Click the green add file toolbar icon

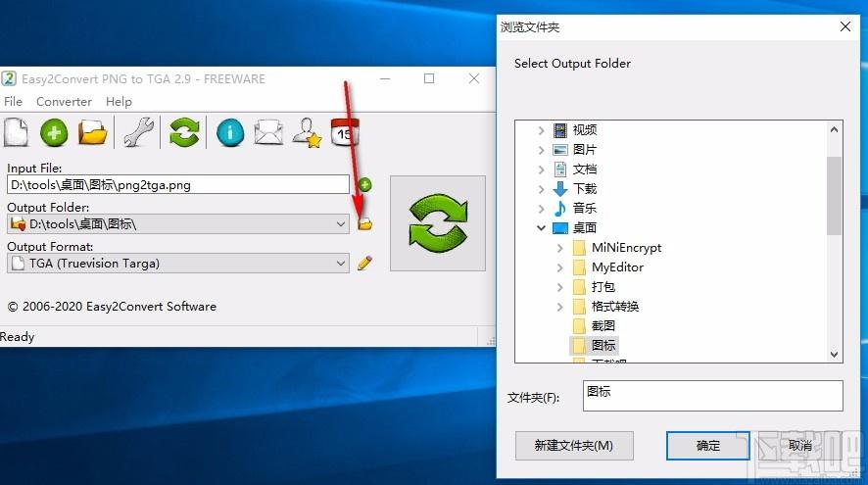point(54,132)
